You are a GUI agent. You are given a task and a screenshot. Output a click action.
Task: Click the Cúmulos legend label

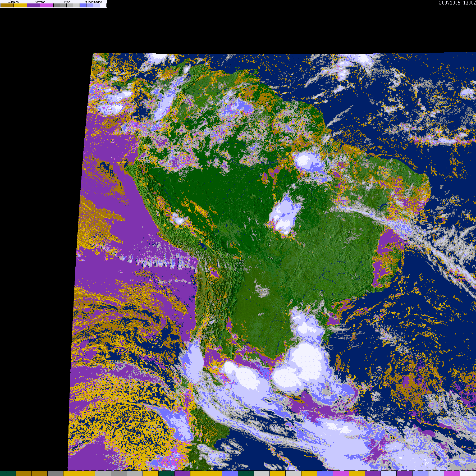tap(13, 2)
